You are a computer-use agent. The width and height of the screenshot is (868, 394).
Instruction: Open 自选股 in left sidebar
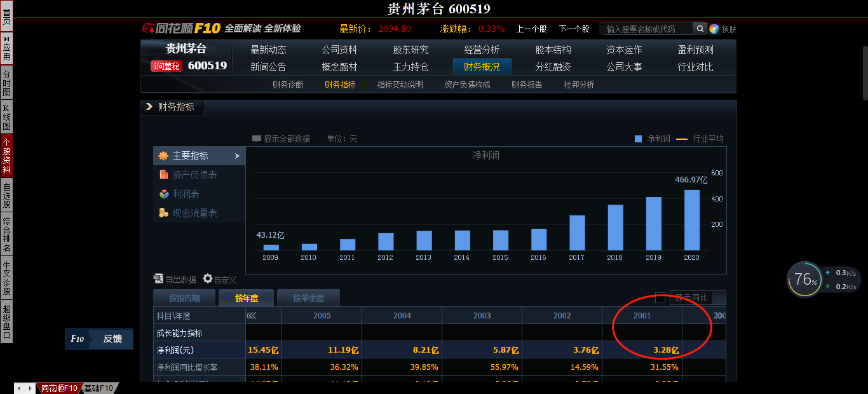point(6,196)
